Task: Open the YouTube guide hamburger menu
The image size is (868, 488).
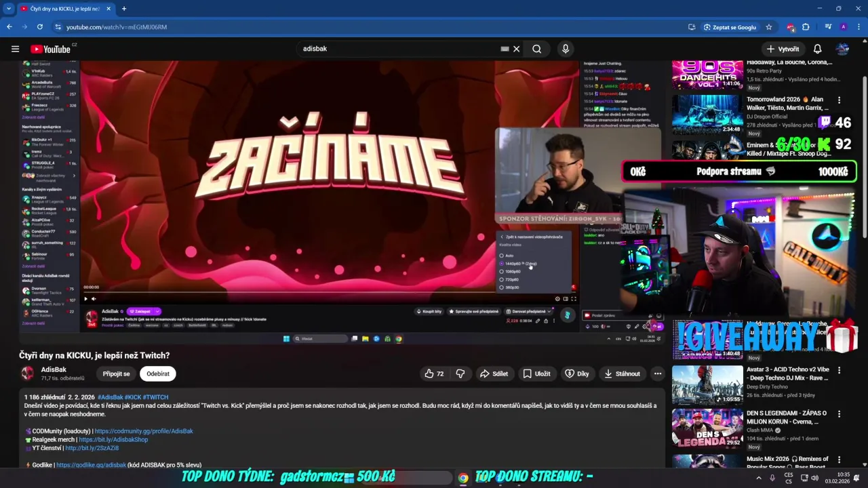Action: [x=15, y=49]
